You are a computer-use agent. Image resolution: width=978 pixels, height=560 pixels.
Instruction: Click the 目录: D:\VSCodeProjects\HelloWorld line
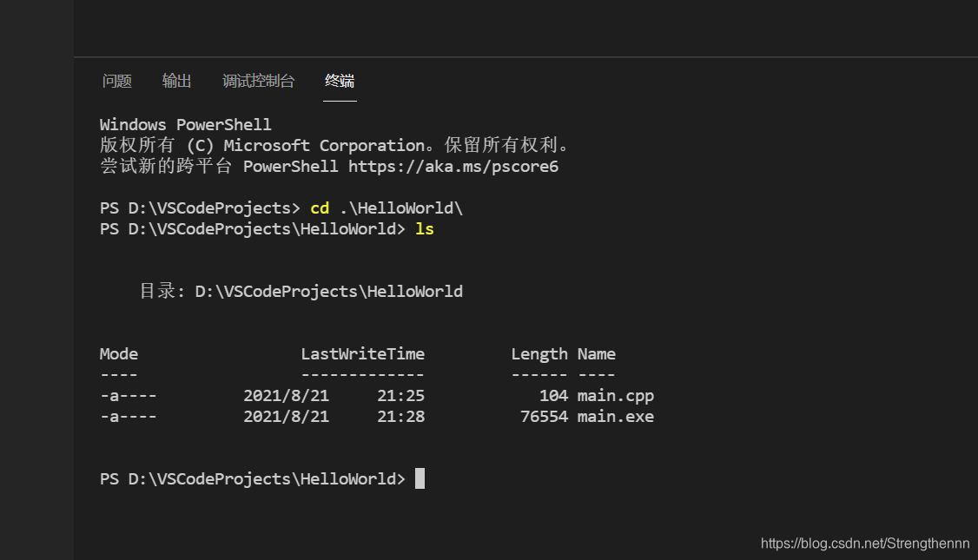(301, 291)
